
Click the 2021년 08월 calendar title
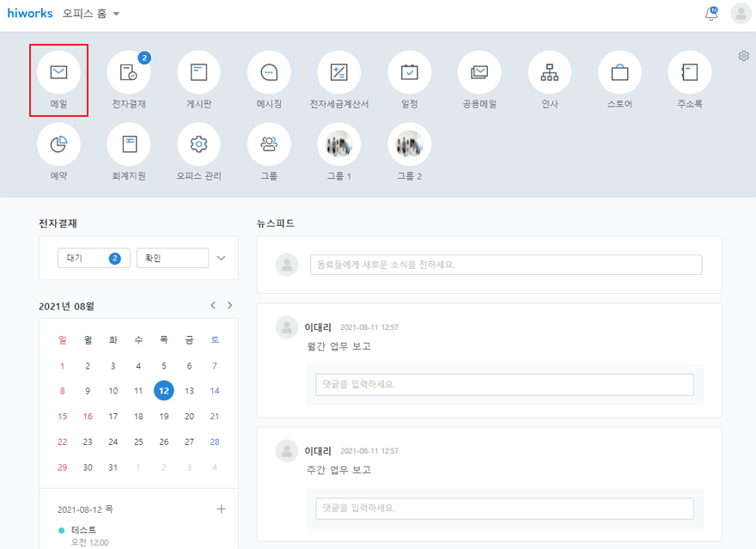pyautogui.click(x=66, y=306)
